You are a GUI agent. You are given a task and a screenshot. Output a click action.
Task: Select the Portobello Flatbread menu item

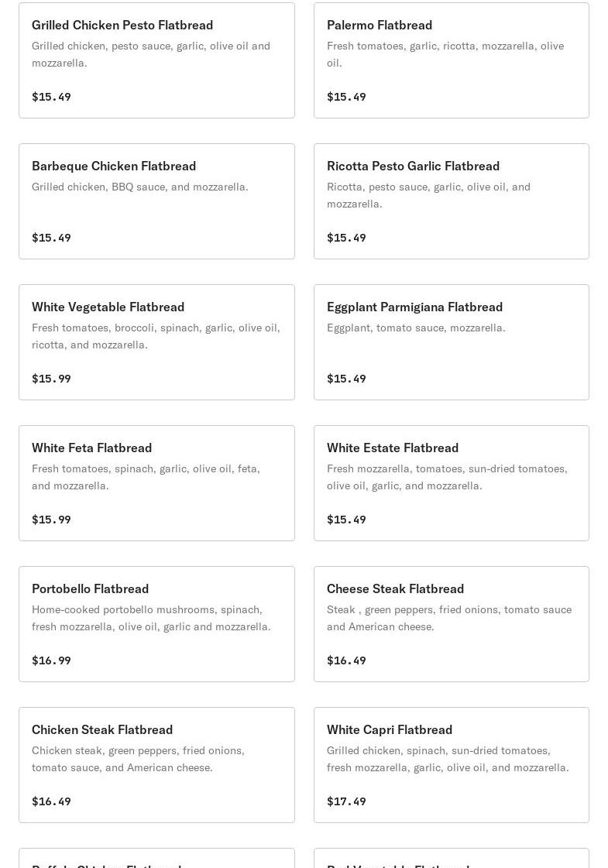[156, 624]
